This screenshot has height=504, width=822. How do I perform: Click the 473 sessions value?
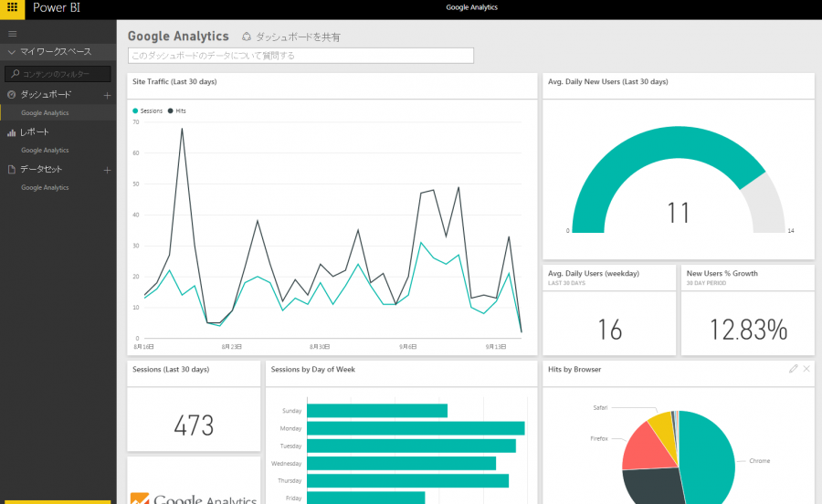tap(194, 425)
